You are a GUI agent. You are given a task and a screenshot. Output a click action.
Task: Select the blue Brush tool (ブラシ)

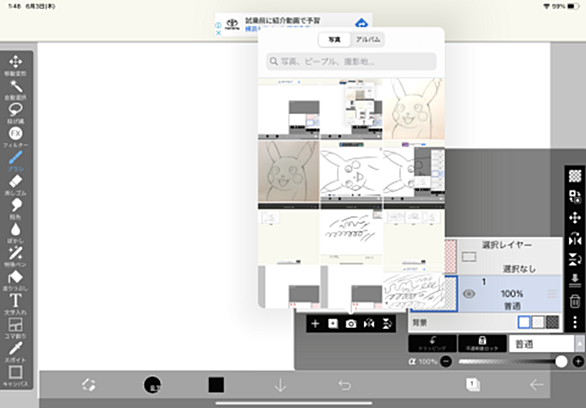click(x=15, y=161)
